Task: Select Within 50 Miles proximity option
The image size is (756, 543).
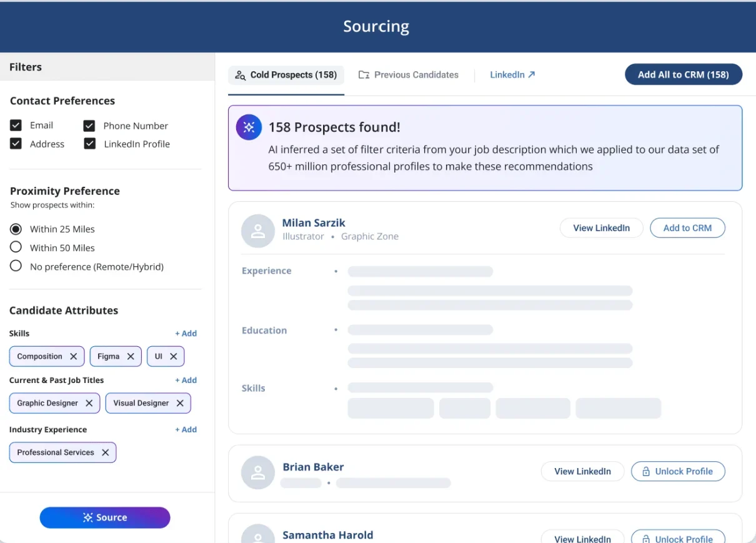Action: tap(16, 247)
